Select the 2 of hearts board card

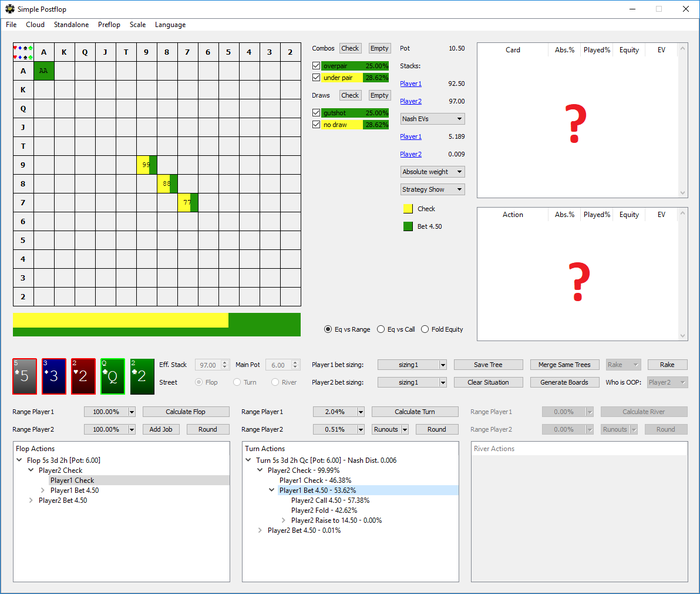(x=83, y=376)
